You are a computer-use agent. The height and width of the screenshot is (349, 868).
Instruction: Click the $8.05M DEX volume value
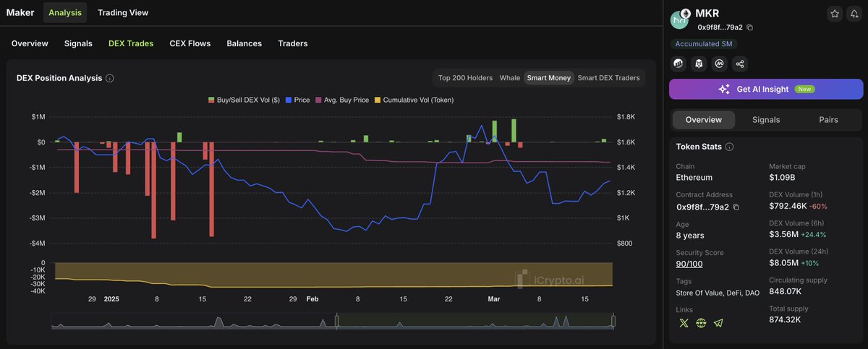[784, 262]
